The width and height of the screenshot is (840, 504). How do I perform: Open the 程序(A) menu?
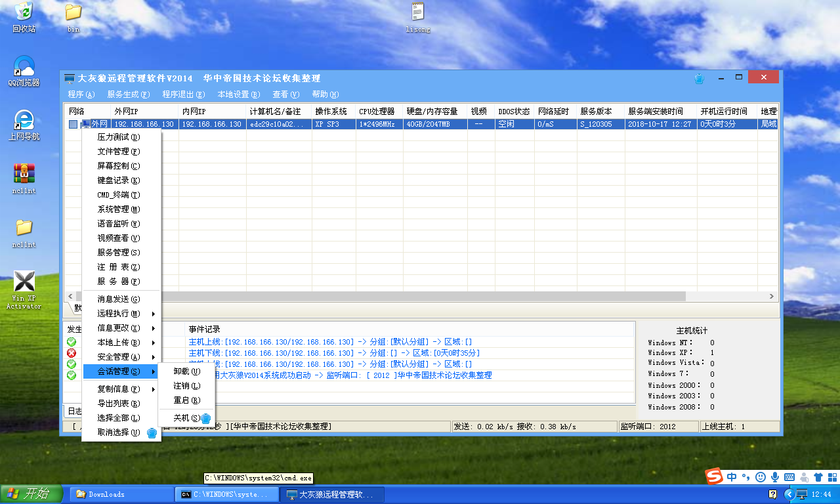pyautogui.click(x=81, y=94)
